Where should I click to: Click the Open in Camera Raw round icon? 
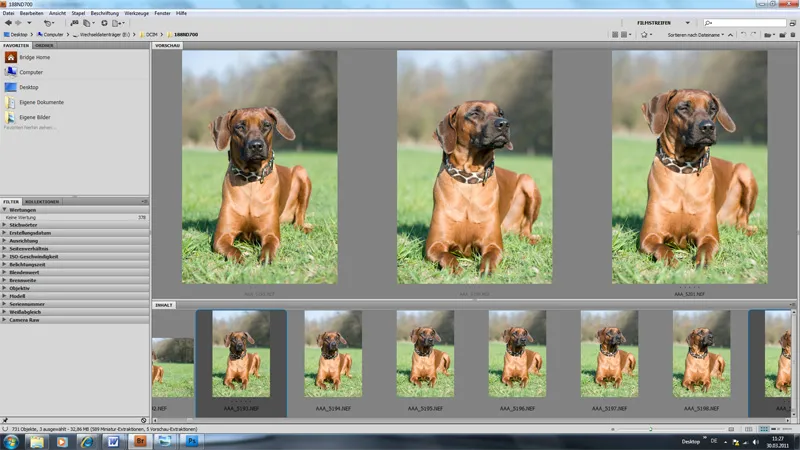coord(104,23)
